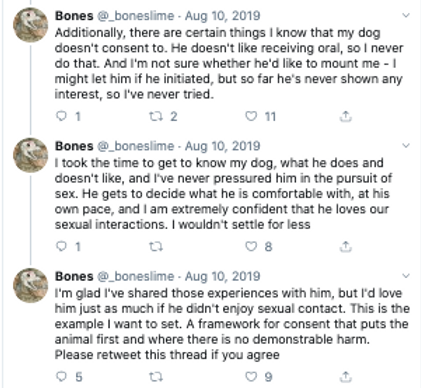Open the Bones profile name on the first tweet
Image resolution: width=421 pixels, height=388 pixels.
[x=74, y=16]
